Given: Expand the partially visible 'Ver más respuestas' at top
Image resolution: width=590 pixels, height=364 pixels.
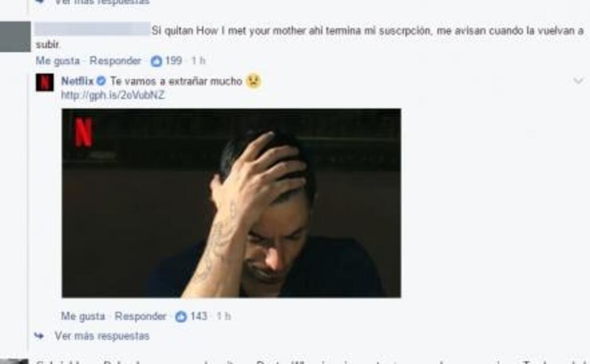Looking at the screenshot, I should tap(102, 2).
